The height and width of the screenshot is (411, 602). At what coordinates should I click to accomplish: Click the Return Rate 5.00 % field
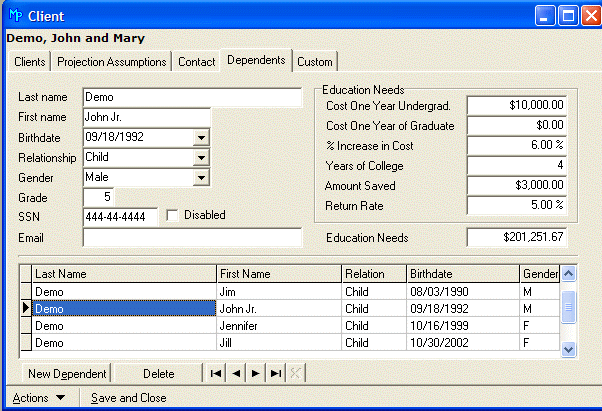pyautogui.click(x=517, y=205)
